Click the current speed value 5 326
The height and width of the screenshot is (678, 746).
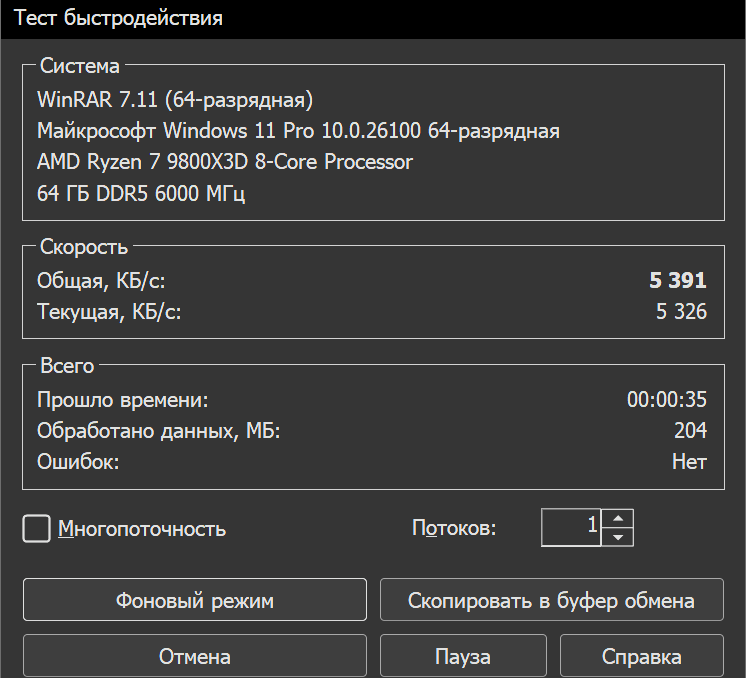pyautogui.click(x=681, y=312)
